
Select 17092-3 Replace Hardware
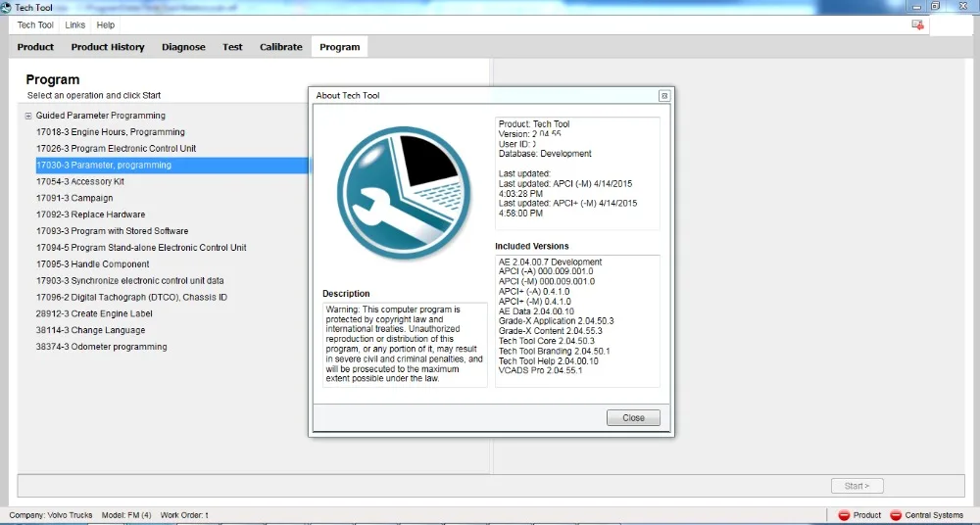(90, 215)
